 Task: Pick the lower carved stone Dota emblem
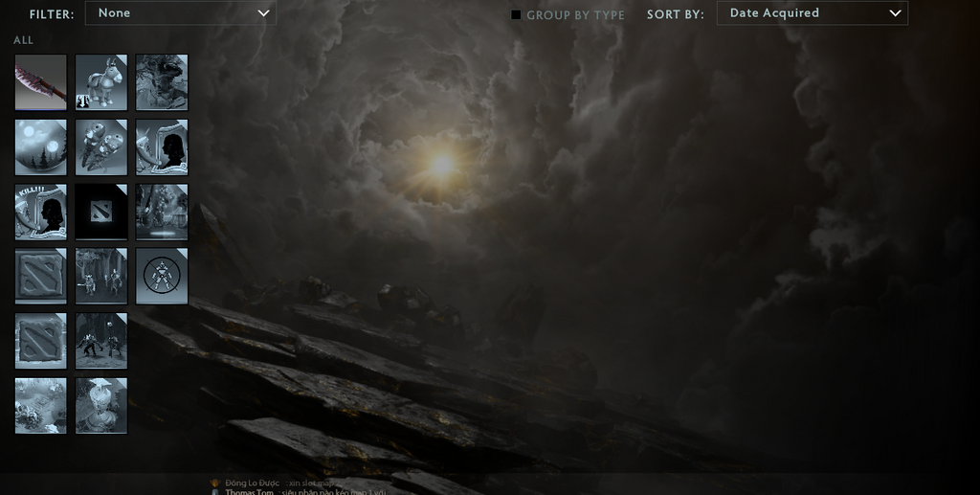tap(41, 341)
